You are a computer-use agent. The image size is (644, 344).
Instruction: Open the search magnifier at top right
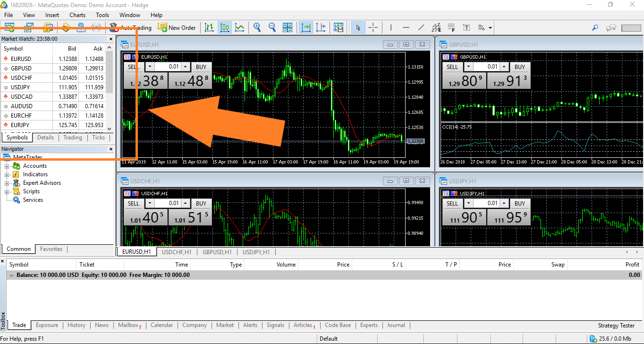click(595, 27)
